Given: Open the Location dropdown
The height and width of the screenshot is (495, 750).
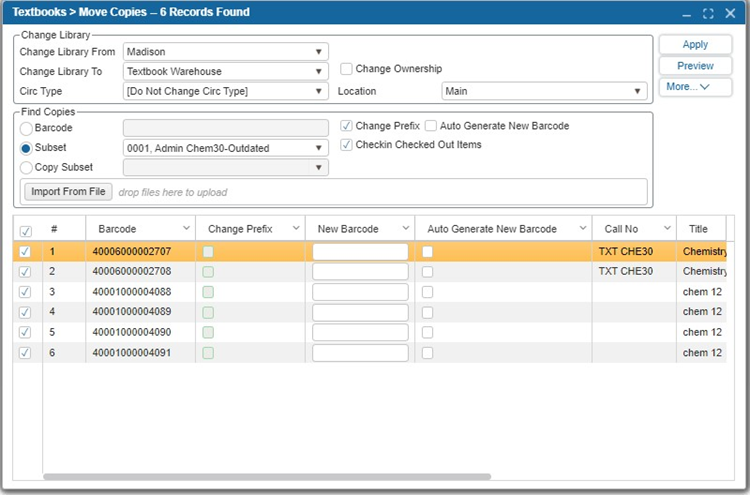Looking at the screenshot, I should click(x=544, y=91).
